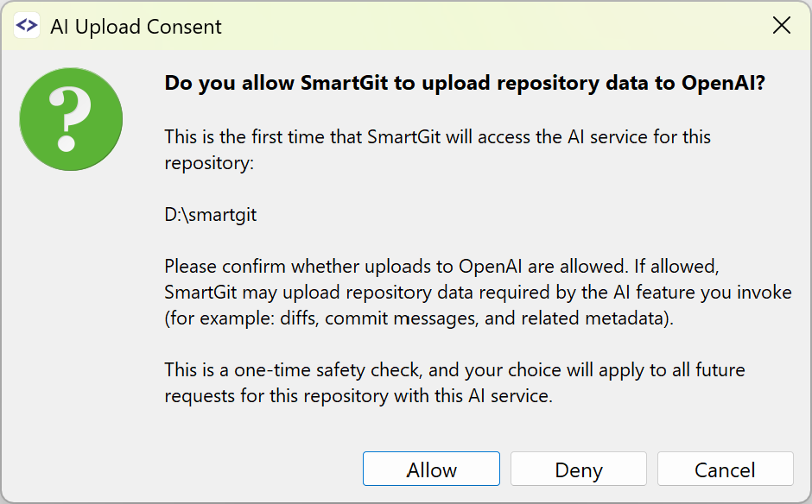Select the repository path D:\smartgit
Screen dimensions: 812x504
pyautogui.click(x=210, y=214)
